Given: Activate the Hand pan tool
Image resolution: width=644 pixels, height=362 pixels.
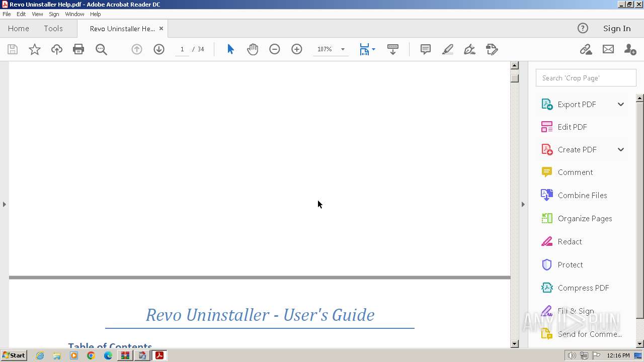Looking at the screenshot, I should point(253,49).
